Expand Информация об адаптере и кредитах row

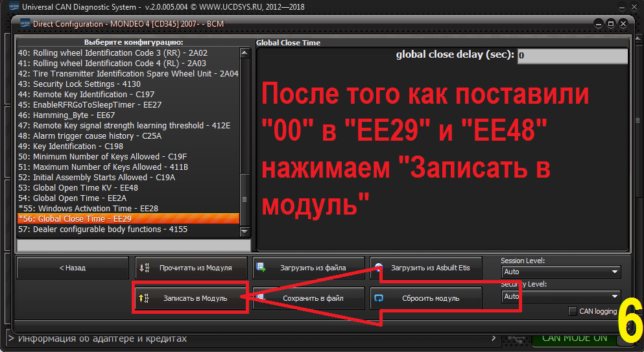(252, 339)
